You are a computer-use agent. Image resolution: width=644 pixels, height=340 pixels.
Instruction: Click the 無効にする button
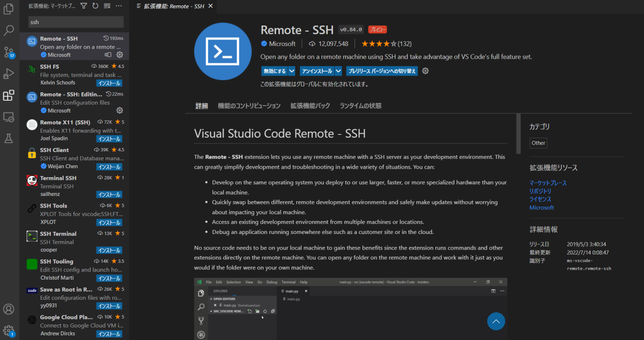(275, 71)
